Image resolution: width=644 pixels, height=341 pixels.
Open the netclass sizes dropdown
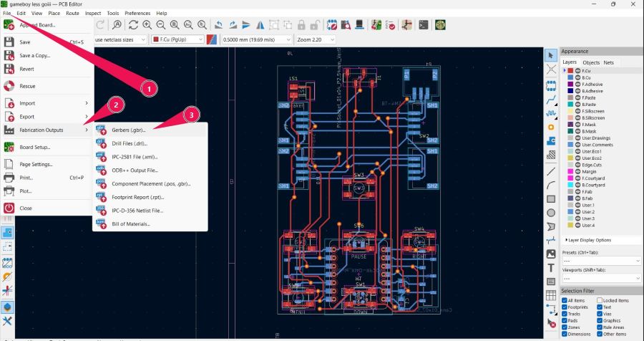point(120,39)
